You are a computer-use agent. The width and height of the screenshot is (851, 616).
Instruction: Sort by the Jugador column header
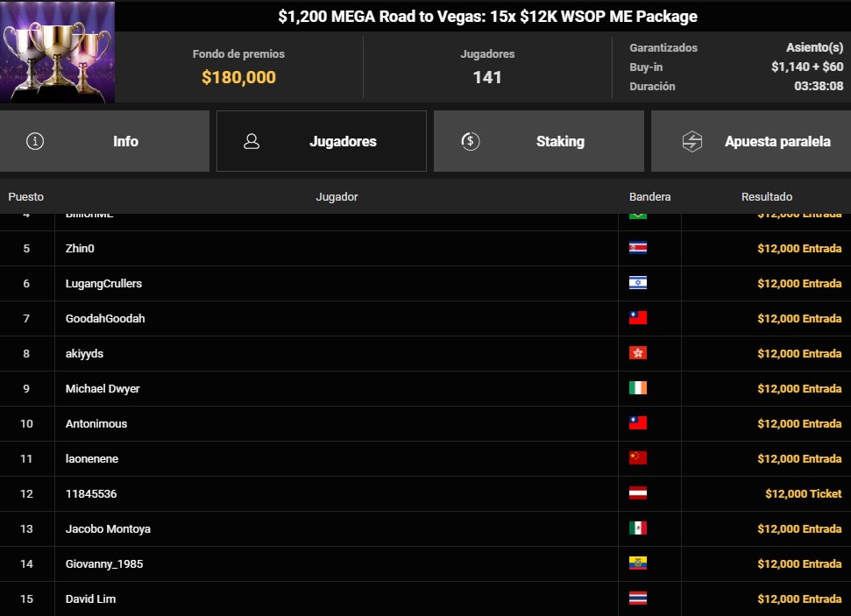tap(337, 196)
